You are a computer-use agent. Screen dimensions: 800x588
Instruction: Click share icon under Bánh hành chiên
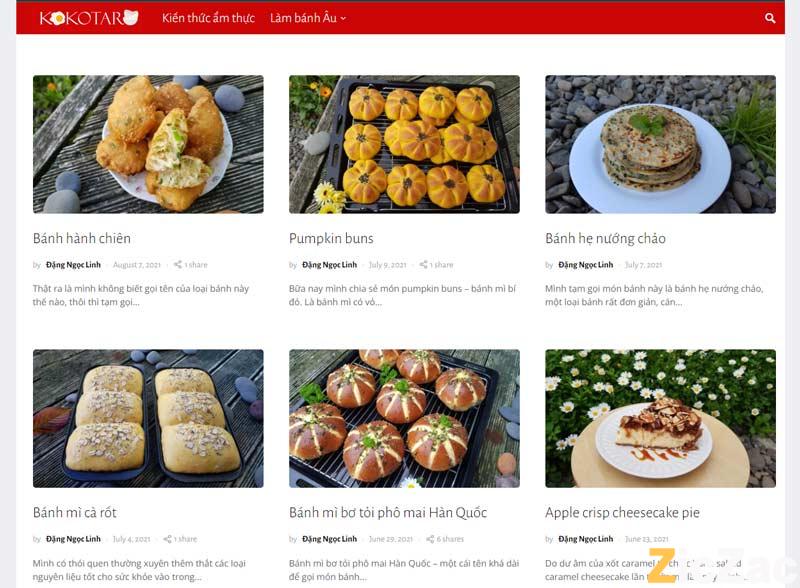[x=178, y=264]
